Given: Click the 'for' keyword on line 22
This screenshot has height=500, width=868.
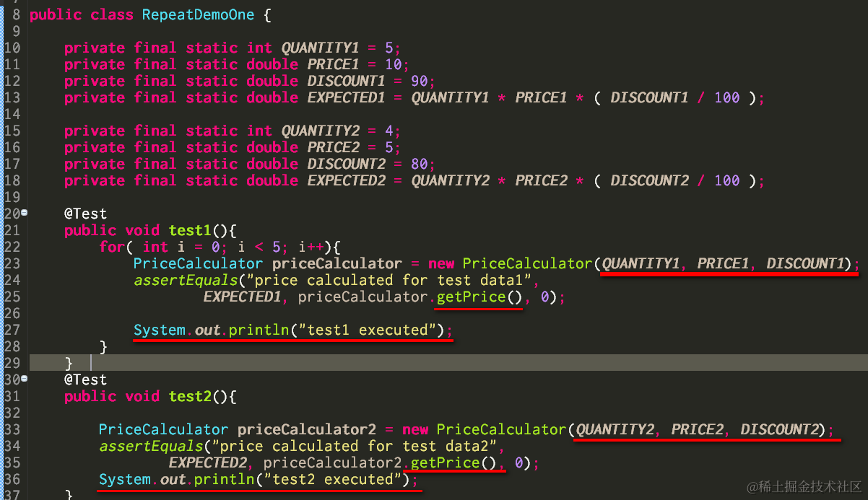Looking at the screenshot, I should (111, 247).
